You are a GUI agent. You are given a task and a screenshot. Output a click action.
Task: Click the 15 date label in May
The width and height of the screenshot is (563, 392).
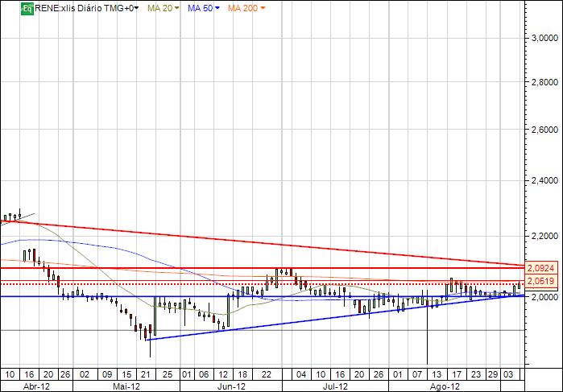click(x=126, y=375)
